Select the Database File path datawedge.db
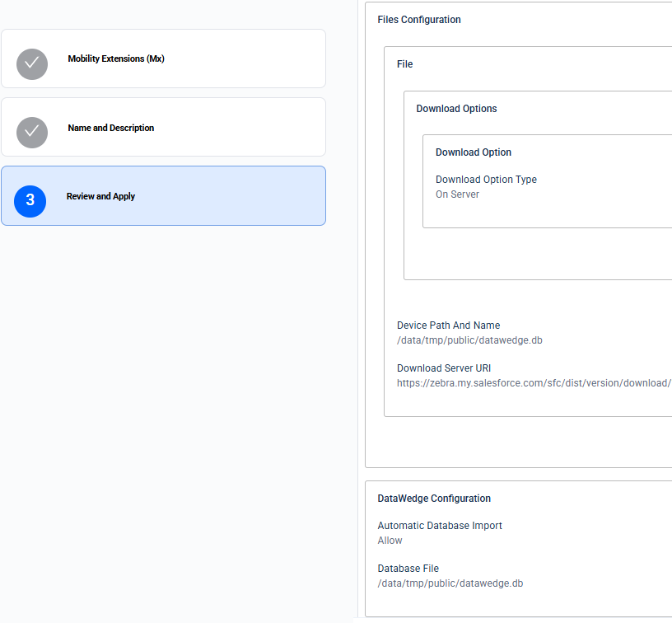672x623 pixels. tap(450, 583)
